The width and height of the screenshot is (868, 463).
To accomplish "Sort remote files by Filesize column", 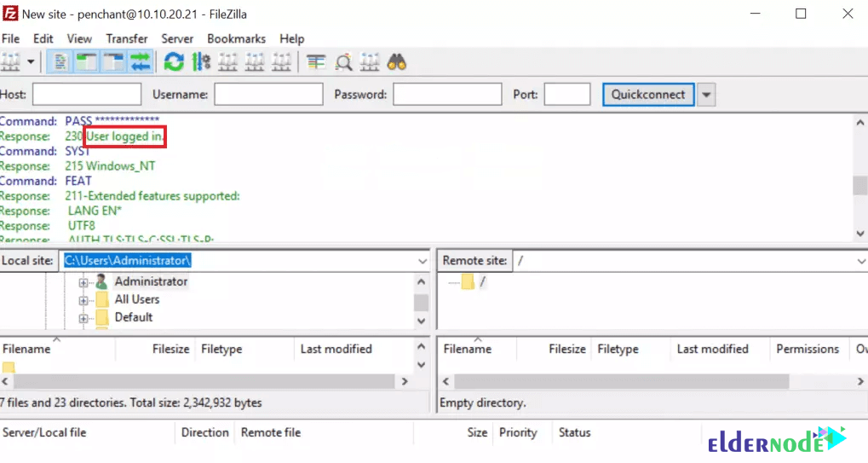I will 555,349.
